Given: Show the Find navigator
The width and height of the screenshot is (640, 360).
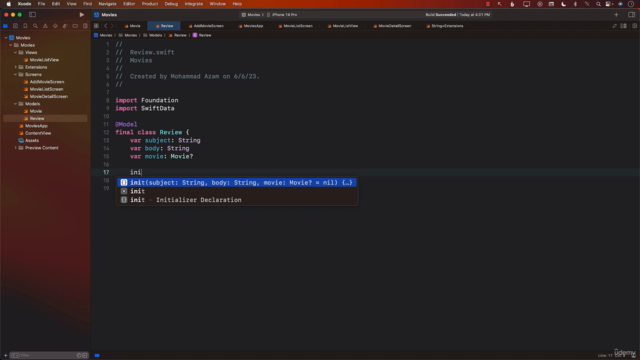Looking at the screenshot, I should point(35,26).
